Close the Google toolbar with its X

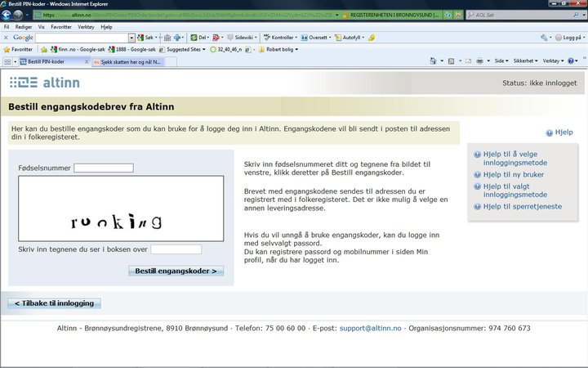pyautogui.click(x=6, y=38)
